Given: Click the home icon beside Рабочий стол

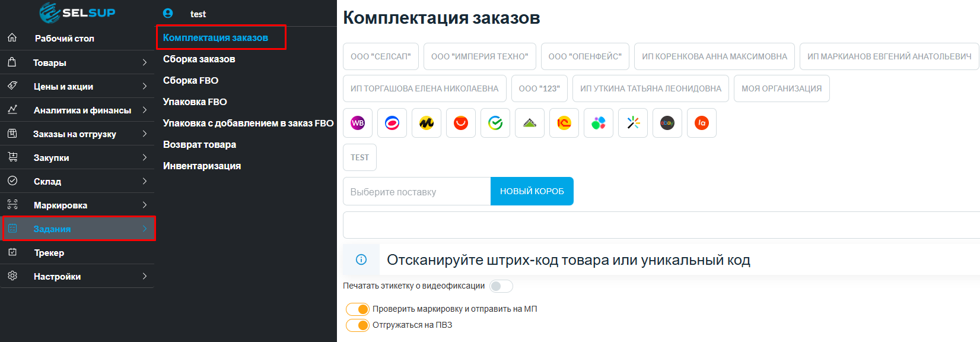Looking at the screenshot, I should point(12,38).
